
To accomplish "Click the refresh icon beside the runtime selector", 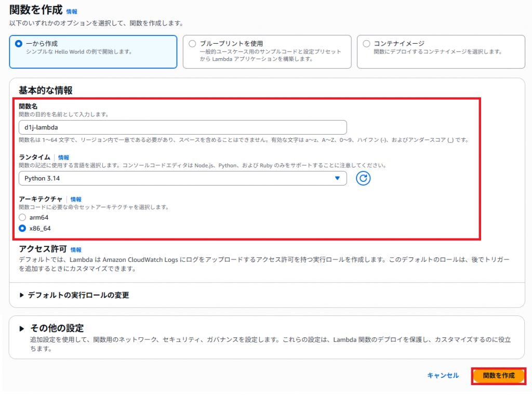I will point(363,178).
